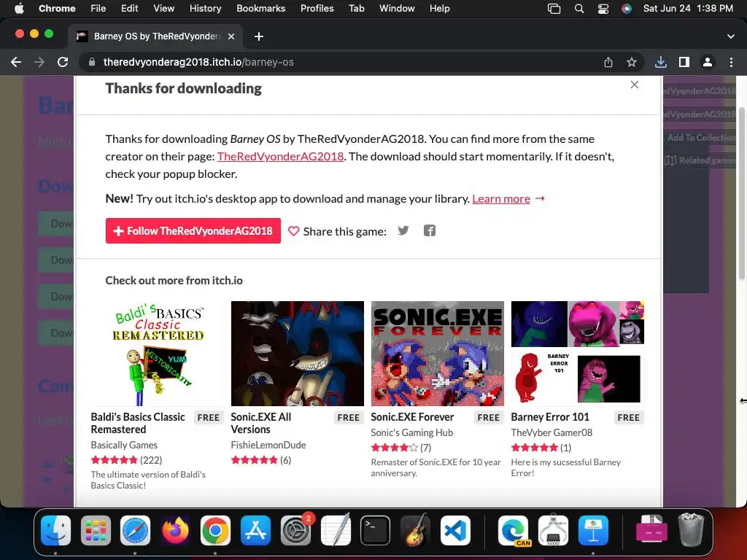Open Baldi's Basics Classic Remastered thumbnail
The image size is (747, 560).
[158, 354]
